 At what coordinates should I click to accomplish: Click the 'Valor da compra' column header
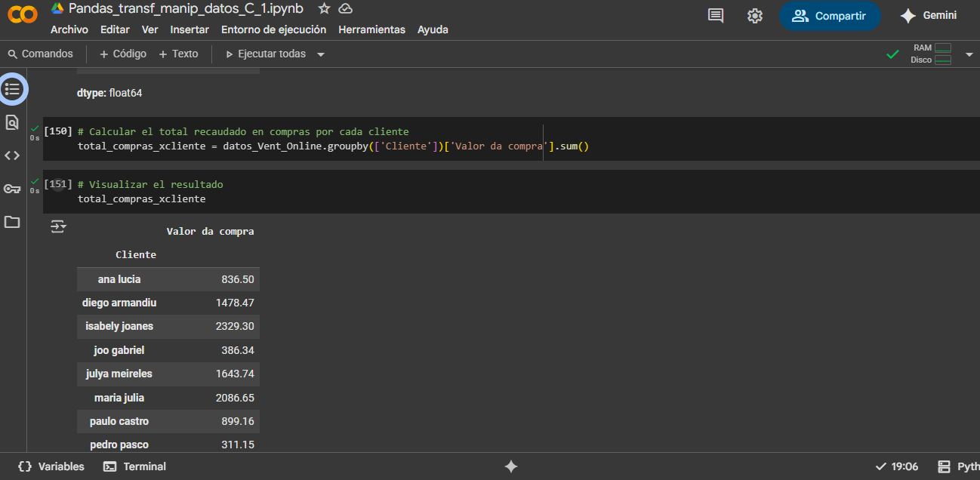(x=210, y=232)
